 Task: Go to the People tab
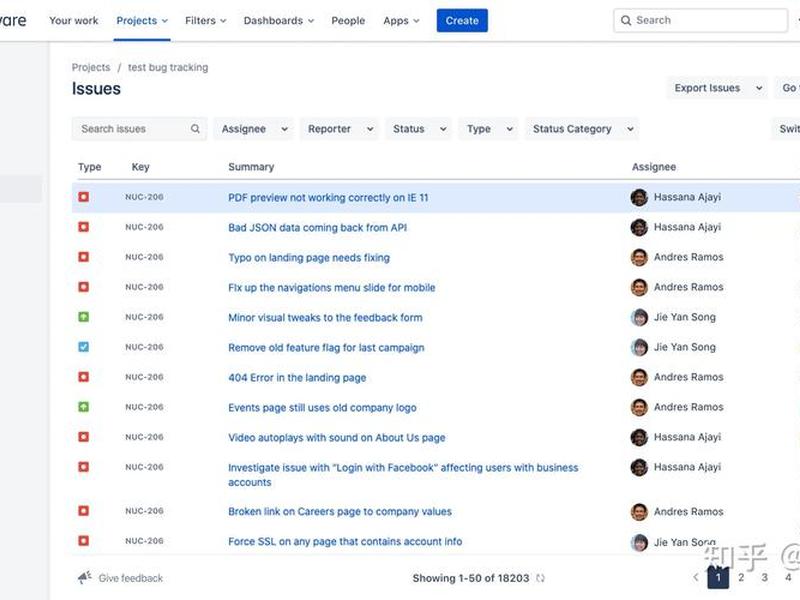pyautogui.click(x=348, y=20)
